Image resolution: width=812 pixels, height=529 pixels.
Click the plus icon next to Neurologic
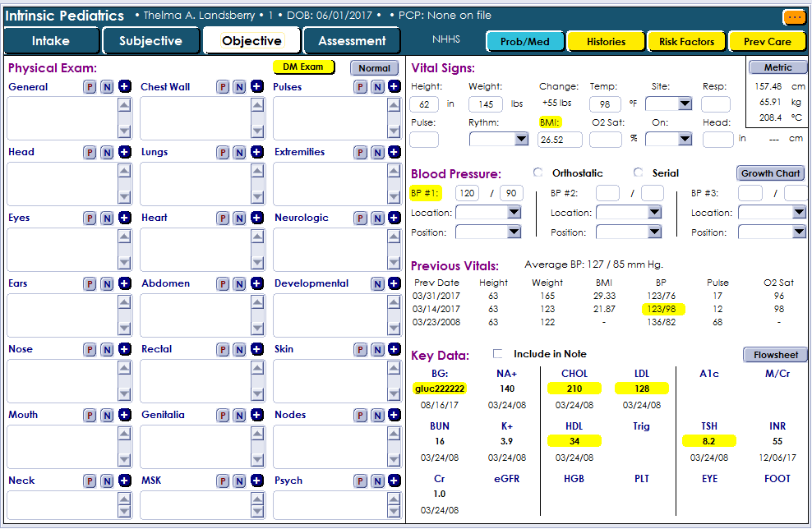pos(391,218)
